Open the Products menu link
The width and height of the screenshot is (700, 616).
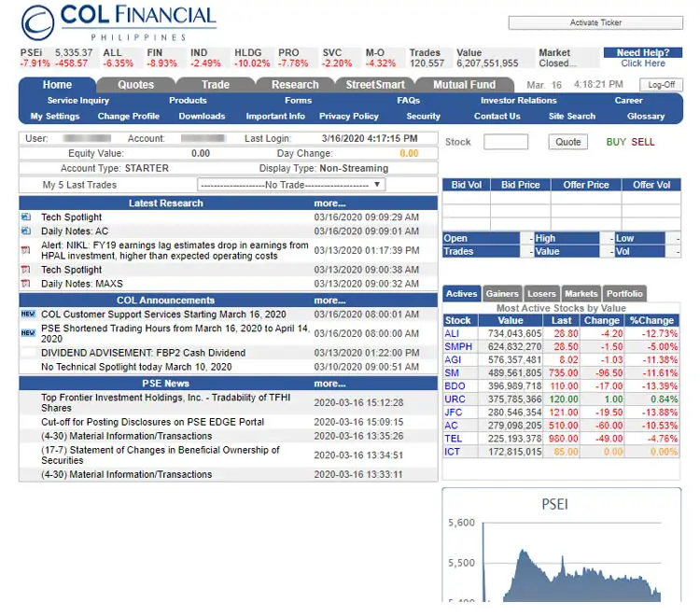click(x=188, y=101)
